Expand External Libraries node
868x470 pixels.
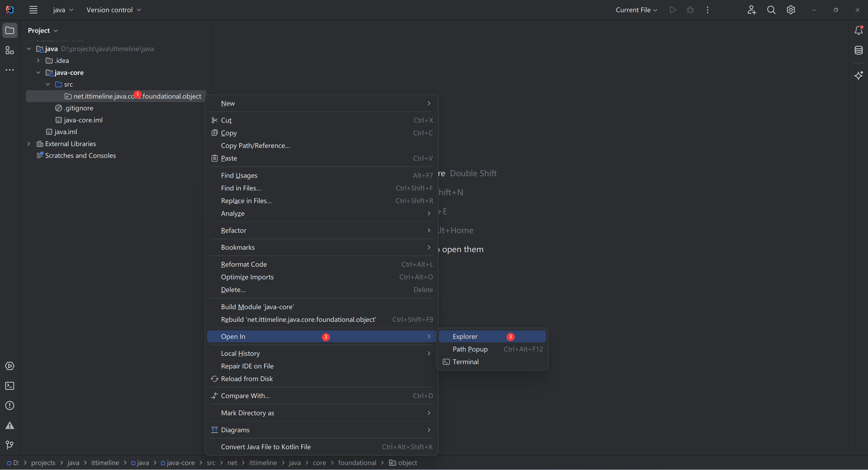click(x=29, y=144)
